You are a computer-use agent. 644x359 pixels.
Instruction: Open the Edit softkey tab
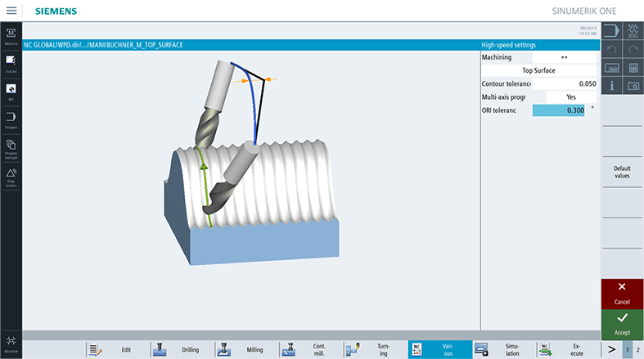[x=117, y=349]
